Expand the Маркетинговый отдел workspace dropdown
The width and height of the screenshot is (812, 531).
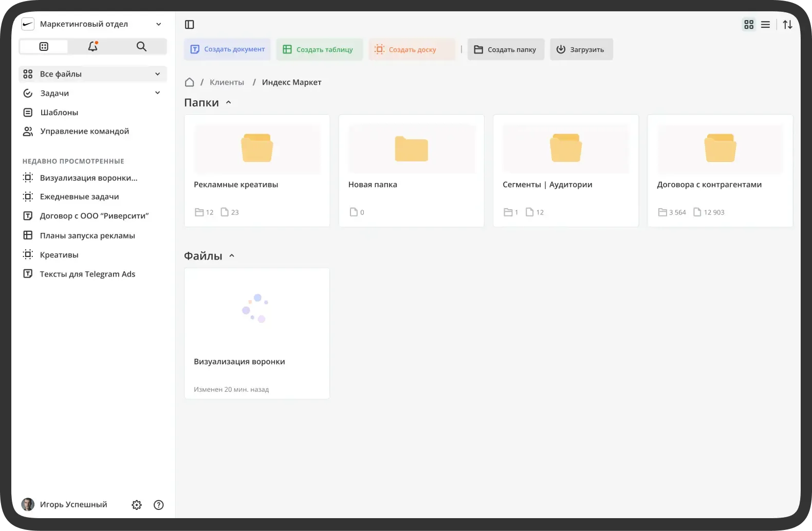pos(158,24)
